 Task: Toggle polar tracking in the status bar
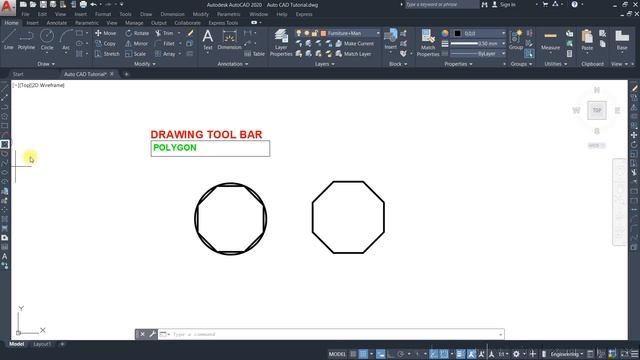(400, 354)
